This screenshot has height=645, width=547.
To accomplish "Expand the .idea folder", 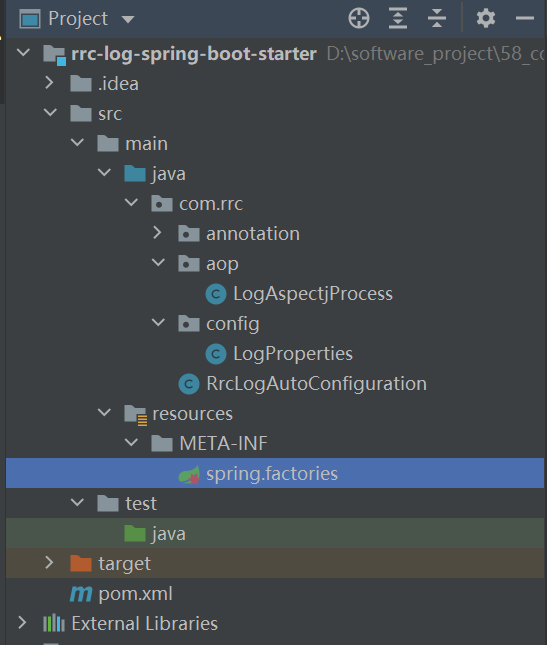I will (x=49, y=83).
